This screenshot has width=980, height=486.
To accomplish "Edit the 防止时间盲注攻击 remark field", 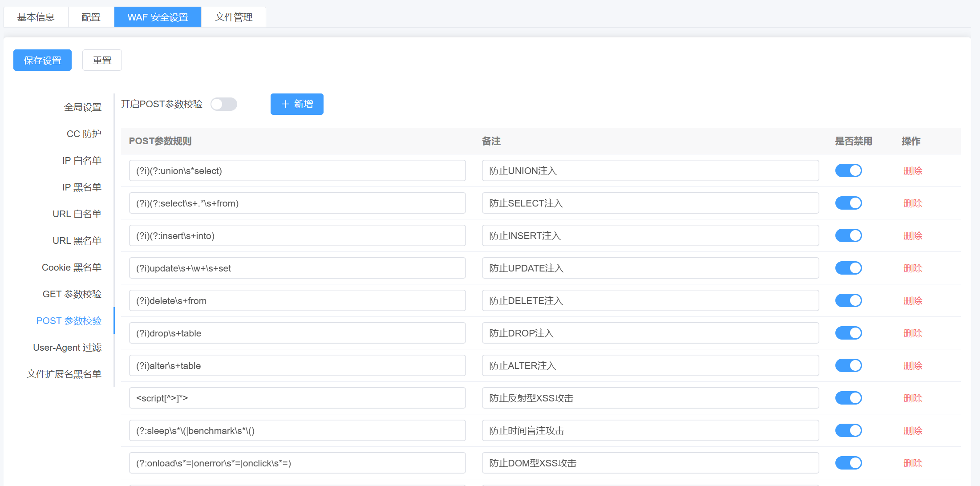I will click(x=650, y=430).
